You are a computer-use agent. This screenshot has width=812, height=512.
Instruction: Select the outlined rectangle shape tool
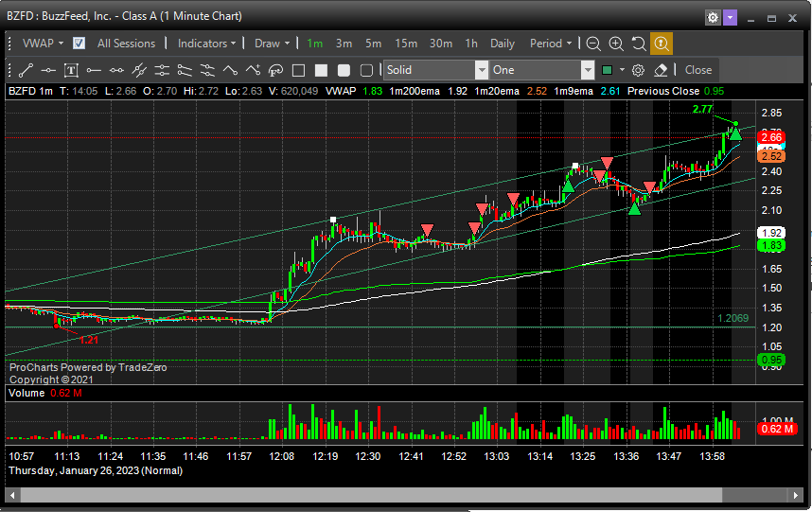[298, 70]
